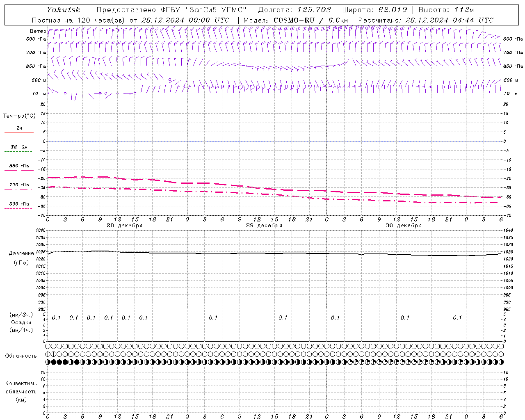Click the Ветер wind panel label
The height and width of the screenshot is (420, 525).
point(38,31)
